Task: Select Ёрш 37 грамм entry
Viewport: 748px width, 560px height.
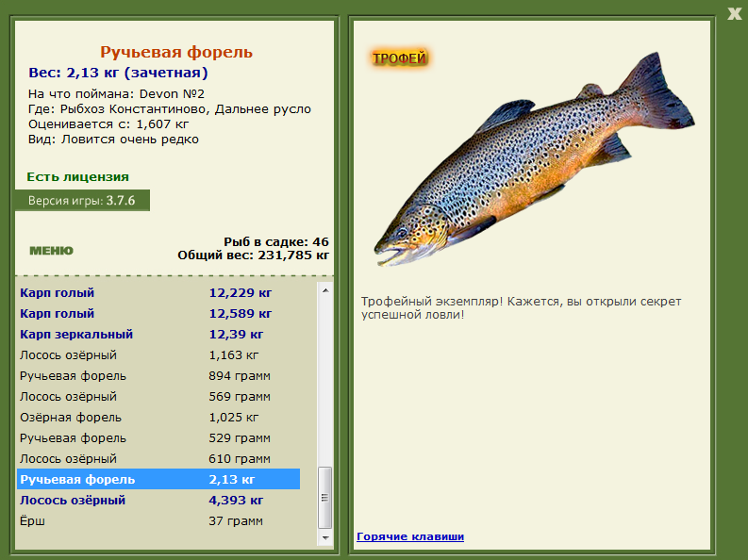Action: tap(158, 521)
